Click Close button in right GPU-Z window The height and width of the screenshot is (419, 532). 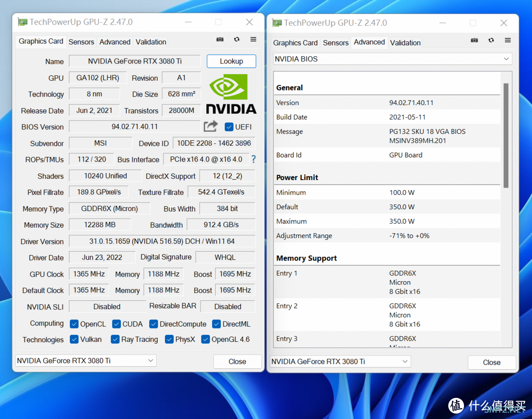tap(492, 362)
